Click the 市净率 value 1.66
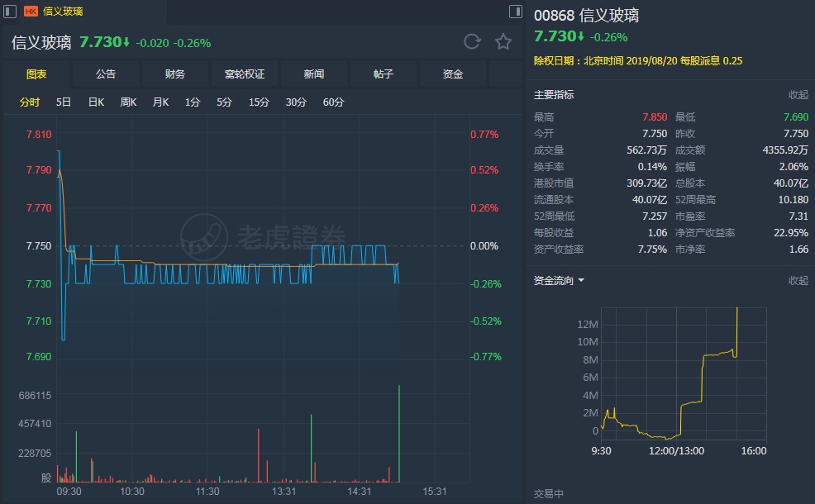 799,250
